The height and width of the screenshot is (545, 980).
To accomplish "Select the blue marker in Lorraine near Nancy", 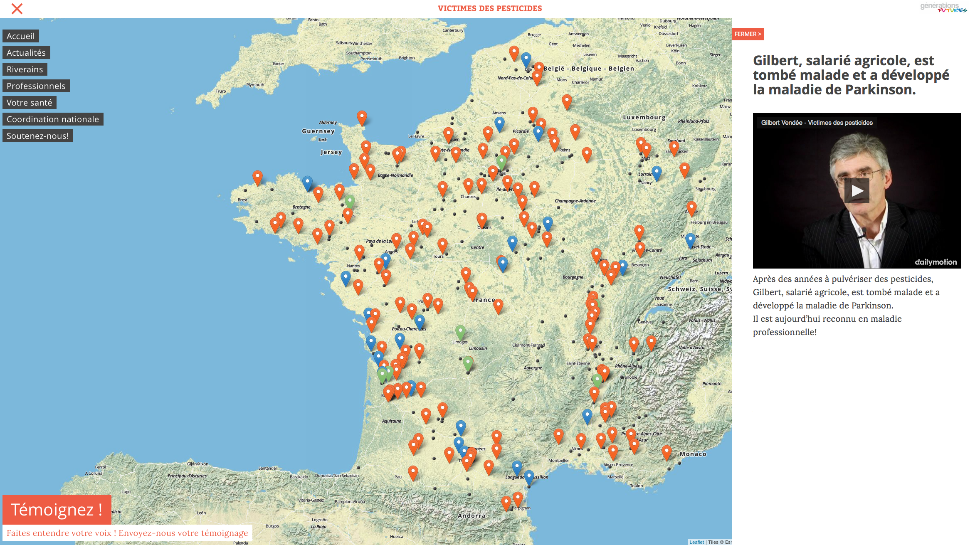I will [657, 174].
